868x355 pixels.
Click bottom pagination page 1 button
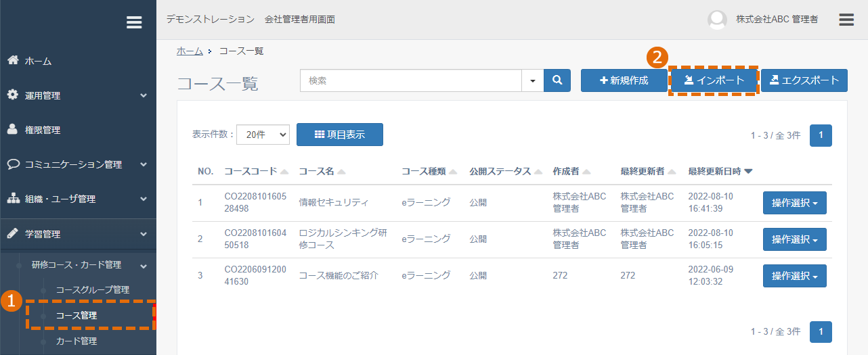[x=821, y=332]
